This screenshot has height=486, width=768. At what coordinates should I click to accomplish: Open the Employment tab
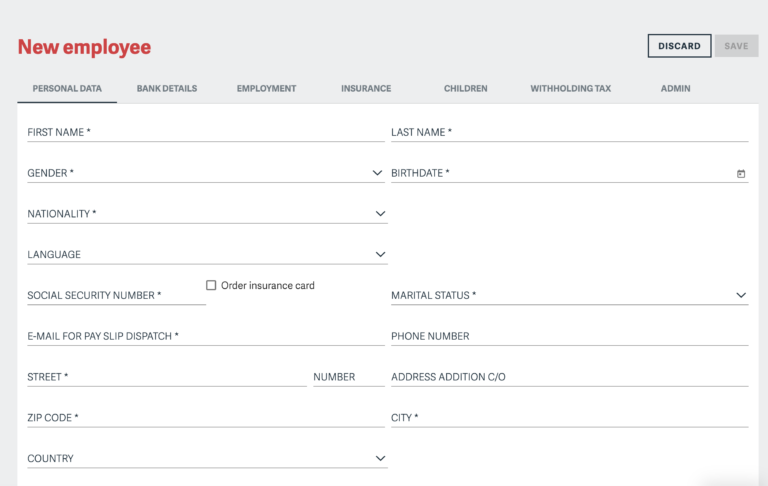(266, 89)
